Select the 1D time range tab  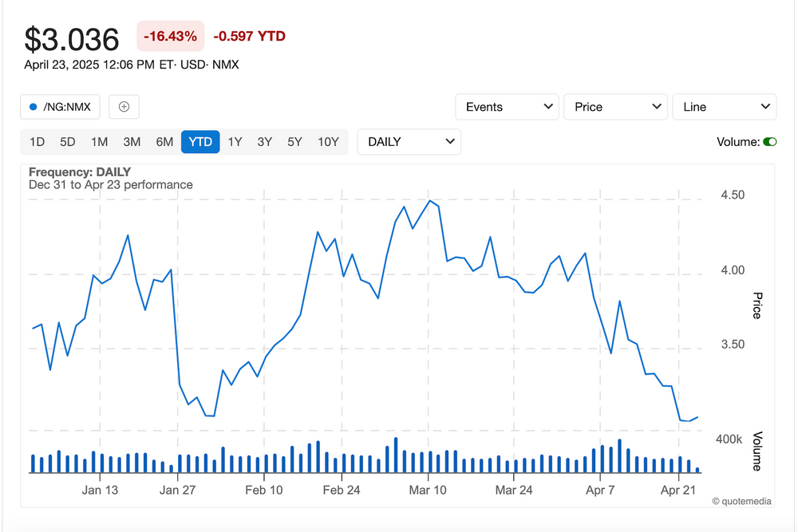37,142
